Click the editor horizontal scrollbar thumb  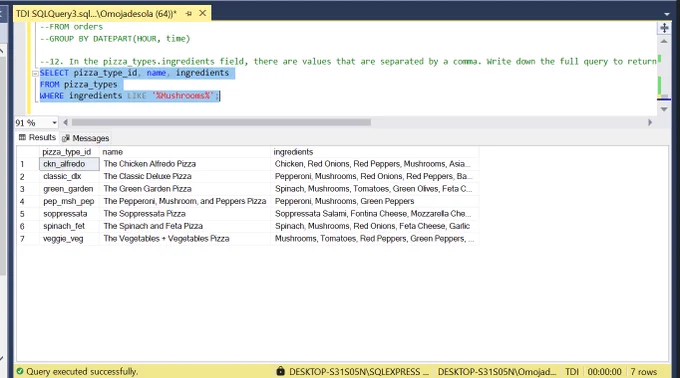pos(221,123)
